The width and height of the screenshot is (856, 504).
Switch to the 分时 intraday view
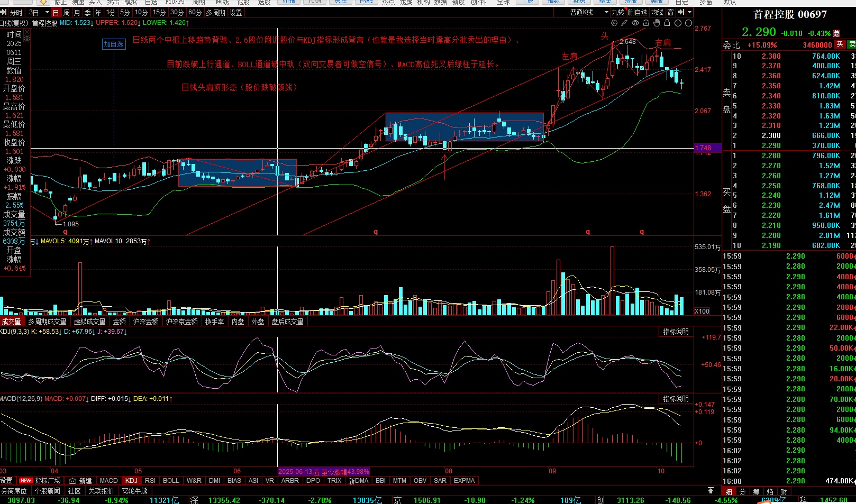(x=16, y=12)
